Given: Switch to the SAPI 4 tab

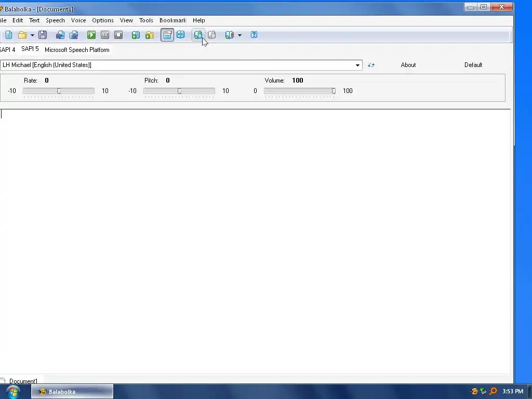Looking at the screenshot, I should pyautogui.click(x=7, y=50).
